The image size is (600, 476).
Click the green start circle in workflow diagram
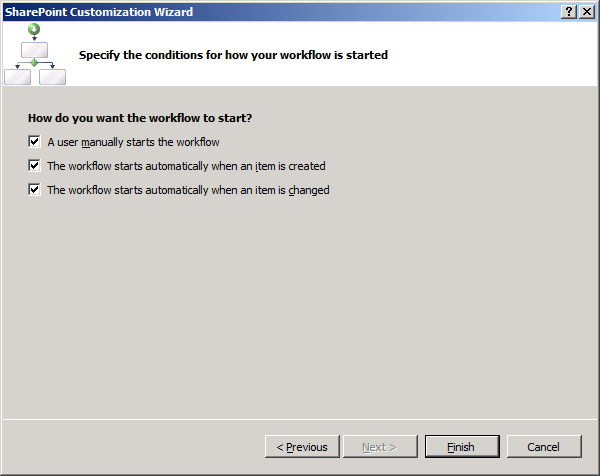click(x=34, y=29)
